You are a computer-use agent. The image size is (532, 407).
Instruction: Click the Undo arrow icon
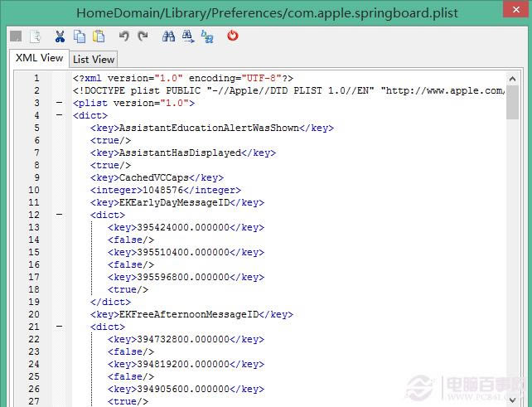tap(123, 36)
